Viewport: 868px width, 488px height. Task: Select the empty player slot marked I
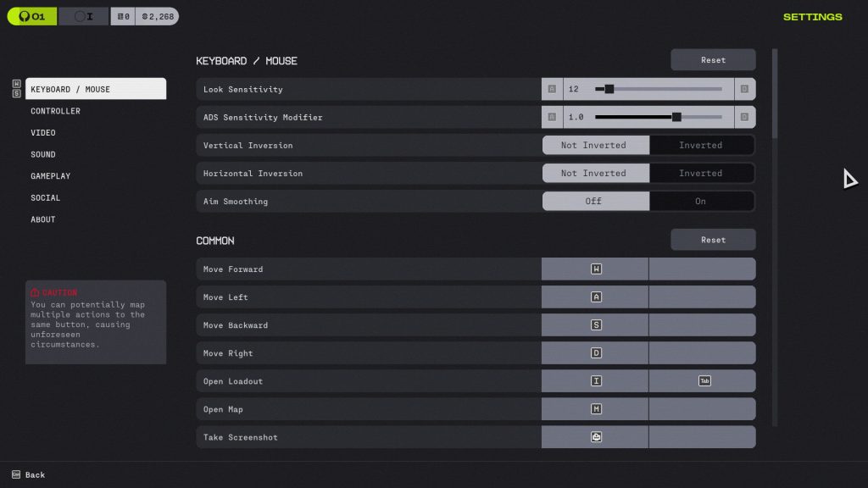pos(85,15)
